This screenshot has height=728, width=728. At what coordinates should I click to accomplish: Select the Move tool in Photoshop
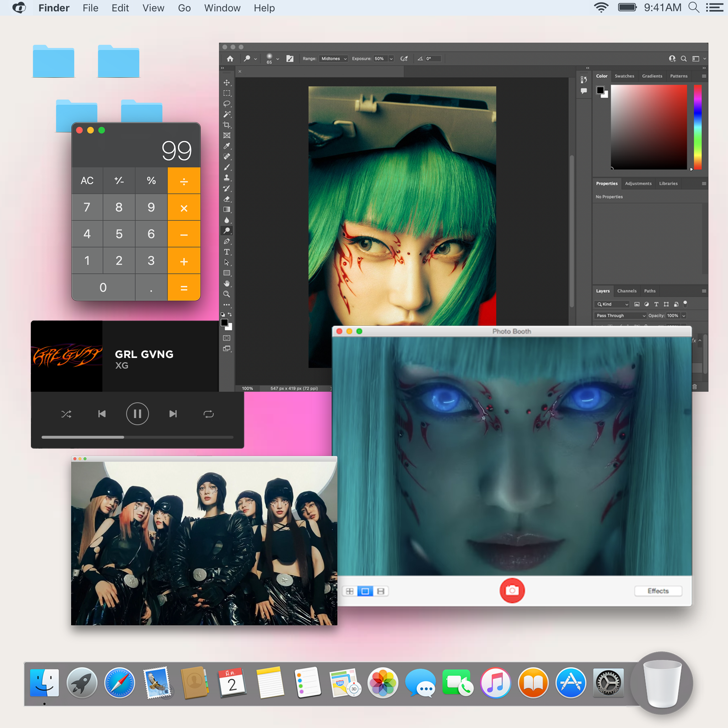pos(226,82)
